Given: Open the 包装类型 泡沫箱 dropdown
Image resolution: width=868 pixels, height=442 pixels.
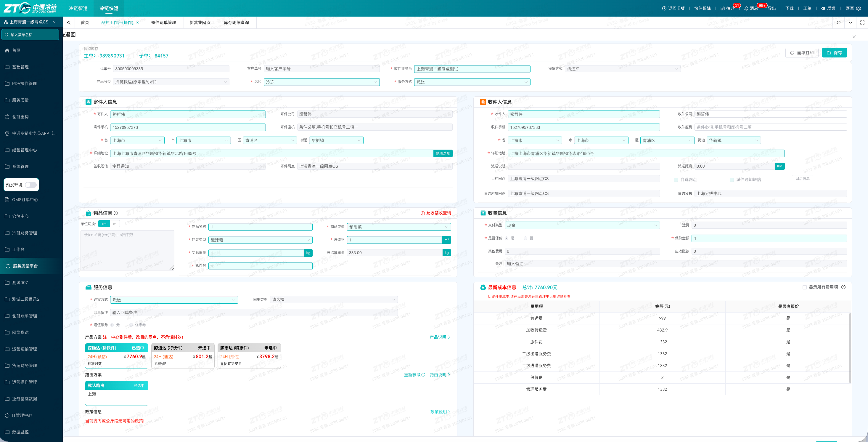Looking at the screenshot, I should pos(260,240).
